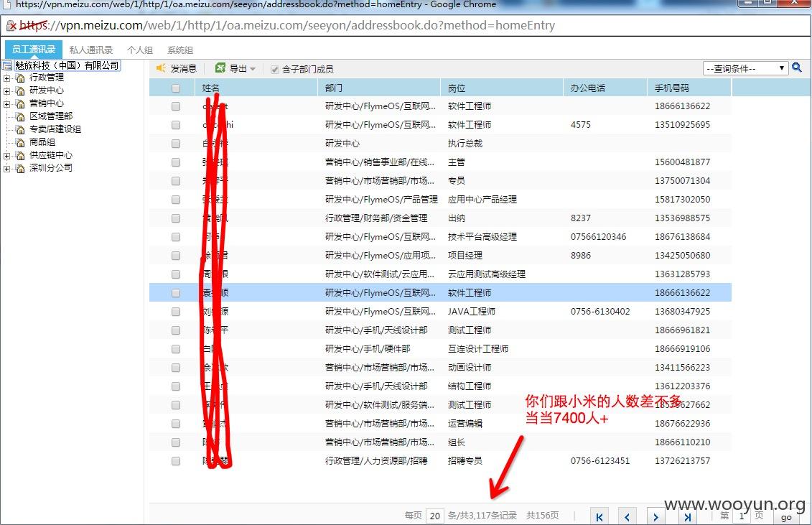This screenshot has height=525, width=812.
Task: Go to the next page arrow
Action: click(x=655, y=516)
